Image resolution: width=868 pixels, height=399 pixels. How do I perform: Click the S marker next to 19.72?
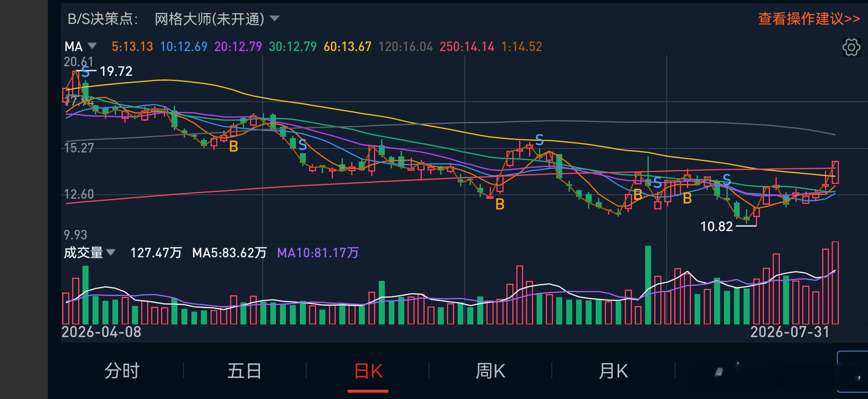[85, 72]
